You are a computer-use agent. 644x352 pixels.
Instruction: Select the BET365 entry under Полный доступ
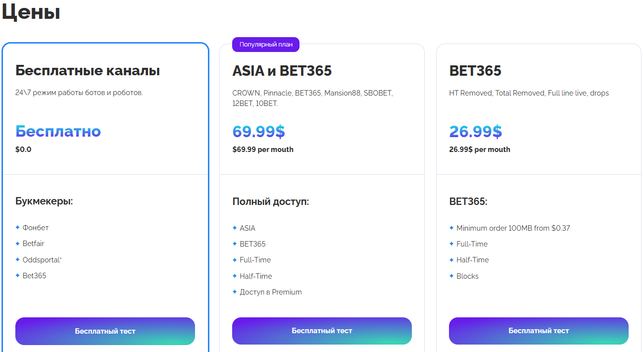coord(253,244)
